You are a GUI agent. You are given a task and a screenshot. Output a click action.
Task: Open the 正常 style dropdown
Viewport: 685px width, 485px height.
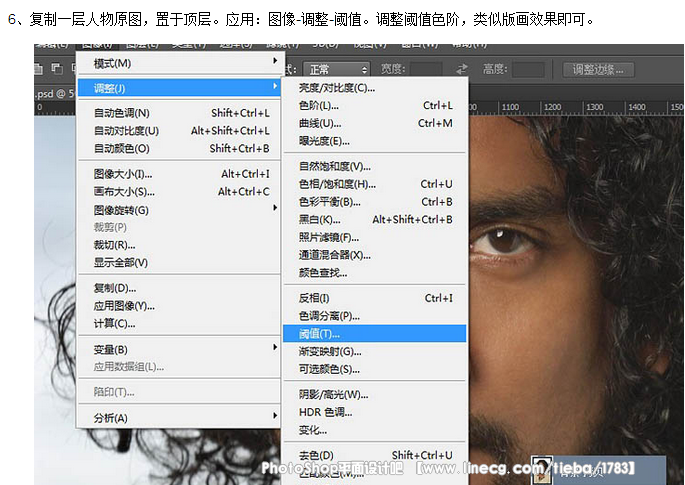[x=337, y=69]
